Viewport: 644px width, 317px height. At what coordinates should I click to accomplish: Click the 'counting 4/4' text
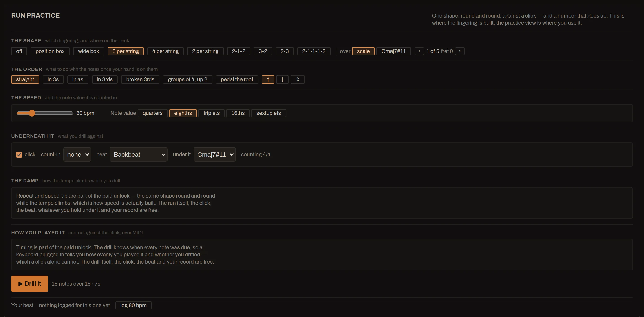[x=256, y=154]
